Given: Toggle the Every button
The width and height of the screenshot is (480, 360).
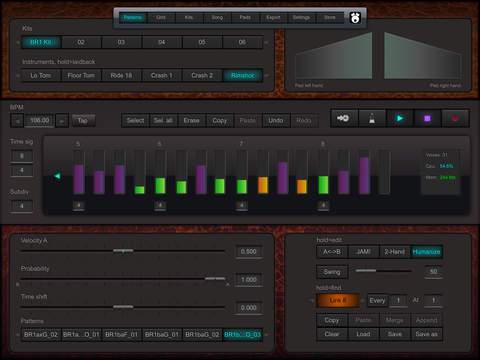Looking at the screenshot, I should [377, 301].
